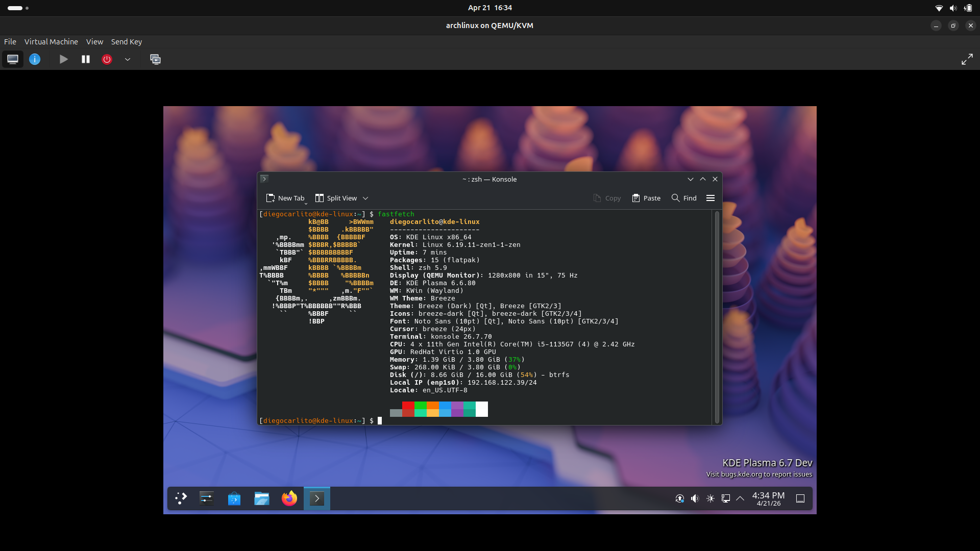Click the New Tab button in Konsole

tap(285, 198)
